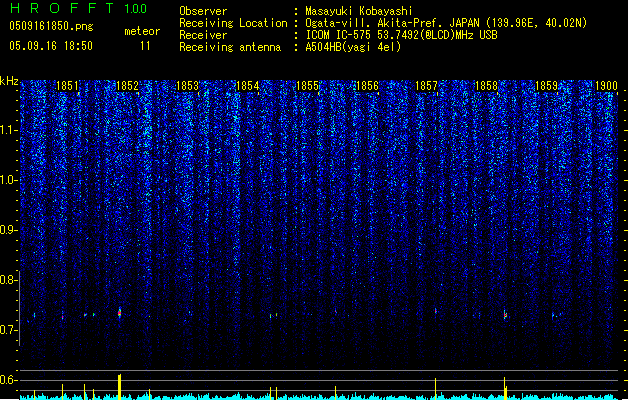
Task: Click the 1854 time label
Action: tap(248, 85)
